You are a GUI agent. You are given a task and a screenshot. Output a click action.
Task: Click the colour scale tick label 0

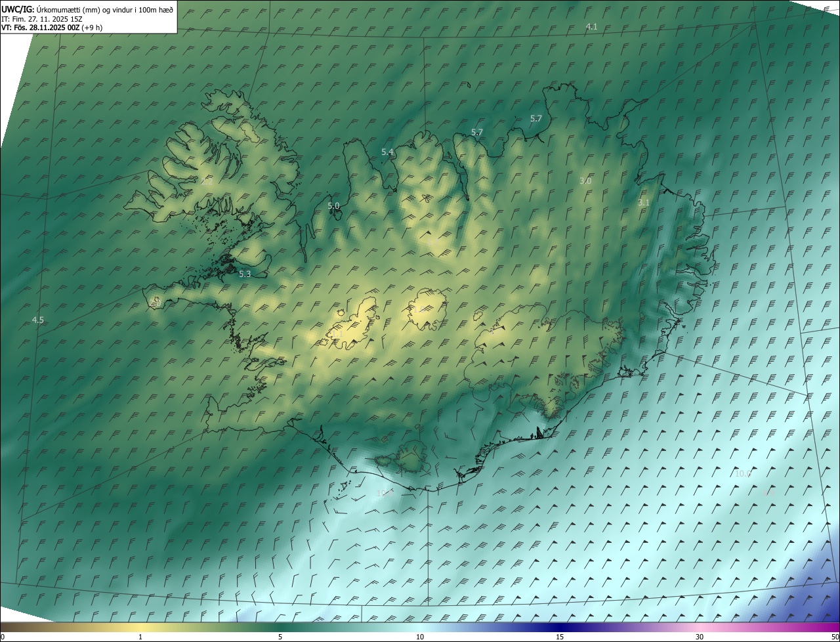(2, 637)
